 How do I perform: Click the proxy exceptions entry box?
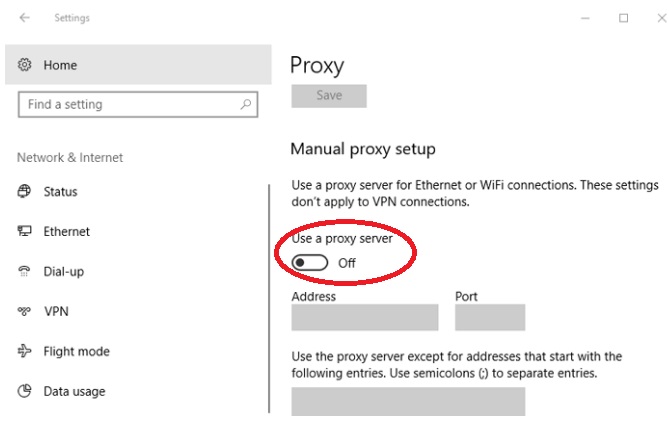pos(408,401)
